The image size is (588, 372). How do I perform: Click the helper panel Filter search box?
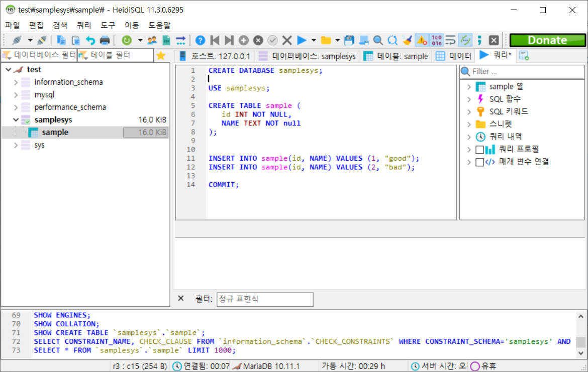click(x=522, y=72)
